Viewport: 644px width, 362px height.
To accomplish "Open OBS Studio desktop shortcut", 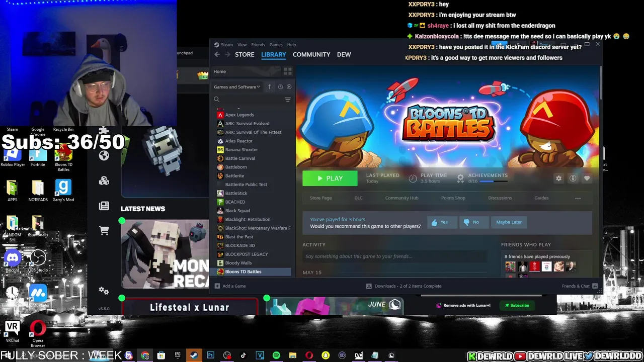I will pos(38,261).
